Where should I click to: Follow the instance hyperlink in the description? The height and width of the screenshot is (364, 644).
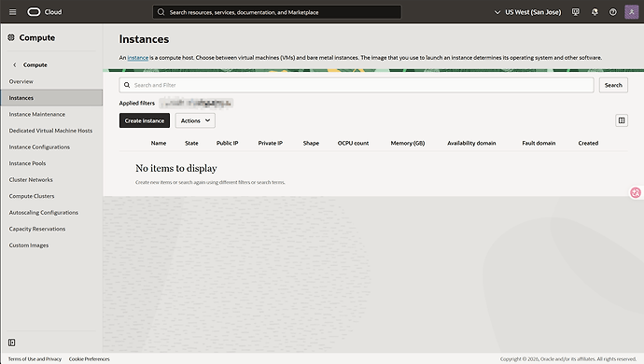point(137,58)
